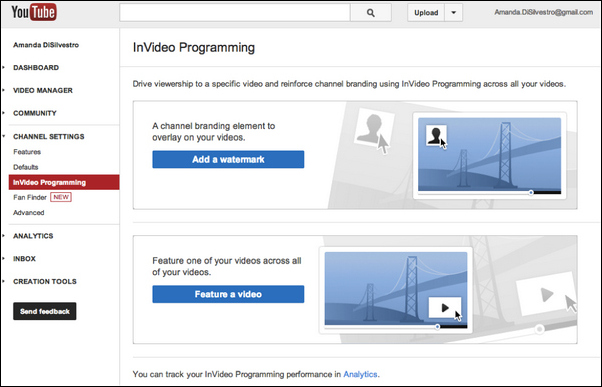Click the large gray avatar illustration

pos(374,127)
